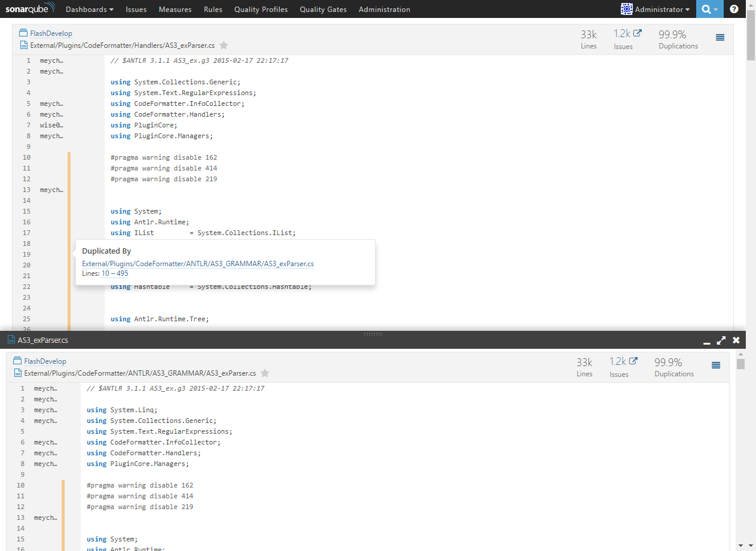Click line number 10 in the top code viewer
Image resolution: width=756 pixels, height=551 pixels.
[x=26, y=157]
